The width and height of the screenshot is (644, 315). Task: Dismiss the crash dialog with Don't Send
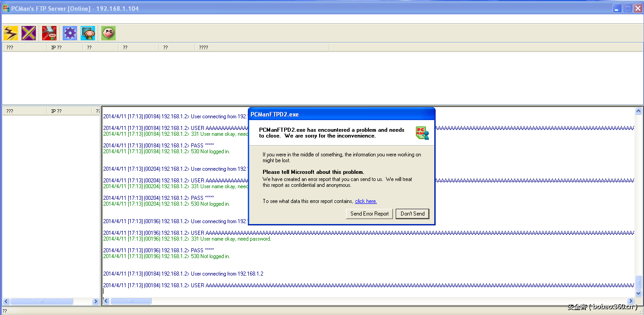[x=412, y=214]
